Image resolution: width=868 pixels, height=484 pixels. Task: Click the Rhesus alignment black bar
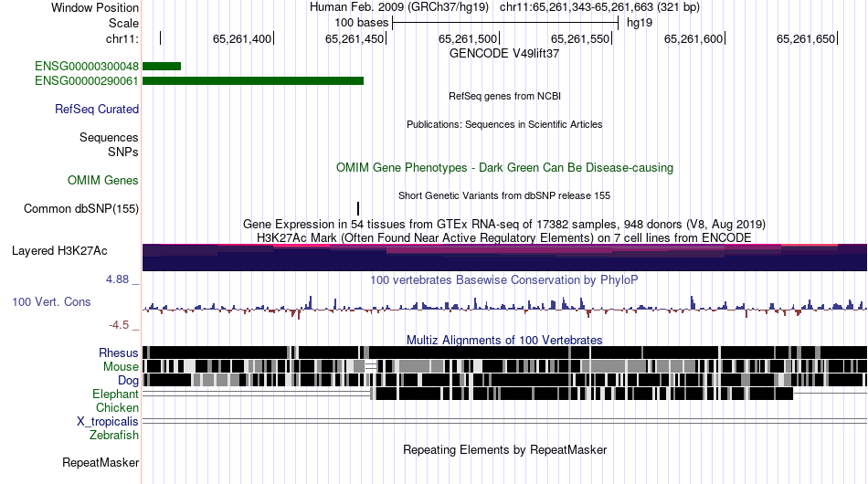tap(505, 352)
